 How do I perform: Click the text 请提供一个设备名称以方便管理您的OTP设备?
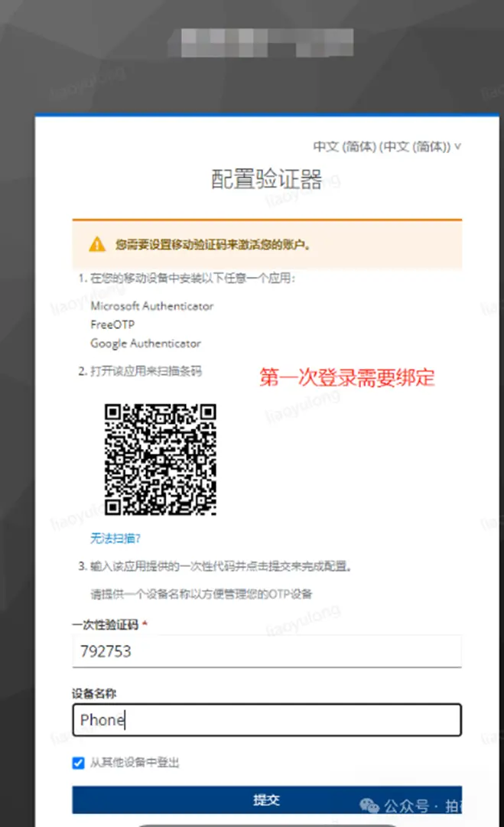tap(201, 594)
